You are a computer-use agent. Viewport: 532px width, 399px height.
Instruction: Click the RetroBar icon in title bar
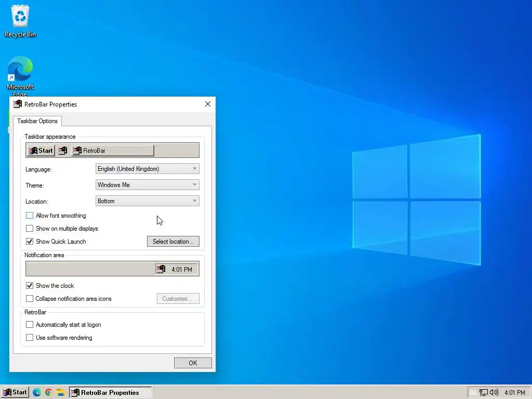(x=17, y=104)
